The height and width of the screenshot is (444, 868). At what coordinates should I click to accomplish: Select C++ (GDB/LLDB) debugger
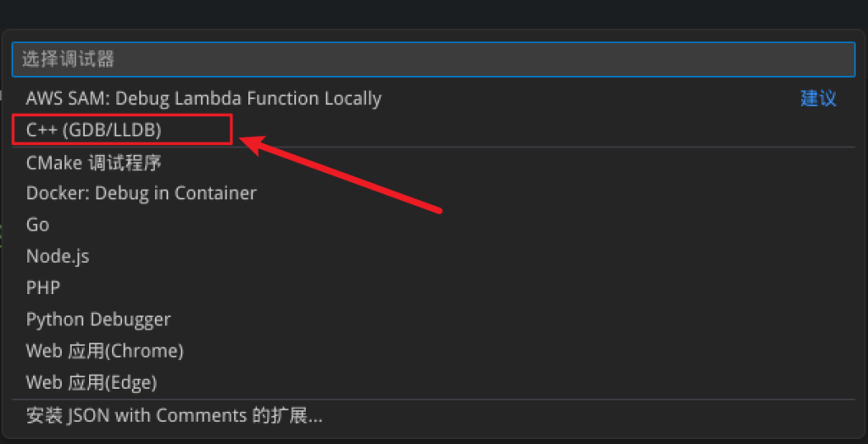point(433,130)
